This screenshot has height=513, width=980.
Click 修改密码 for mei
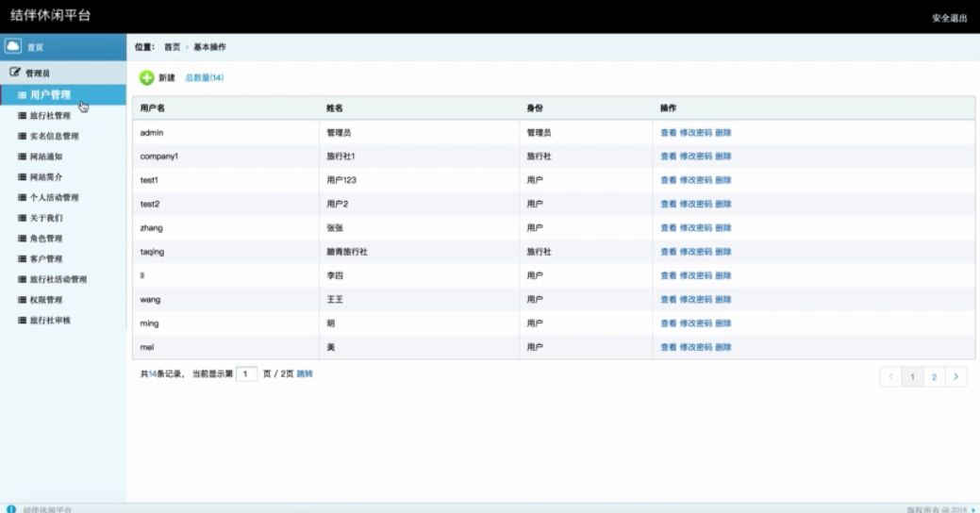tap(696, 347)
